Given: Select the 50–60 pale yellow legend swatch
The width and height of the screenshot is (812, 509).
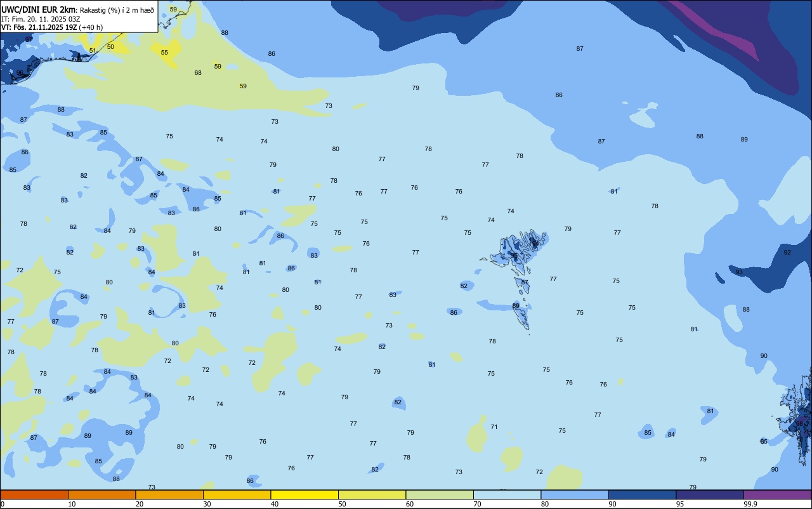Looking at the screenshot, I should pyautogui.click(x=372, y=494).
